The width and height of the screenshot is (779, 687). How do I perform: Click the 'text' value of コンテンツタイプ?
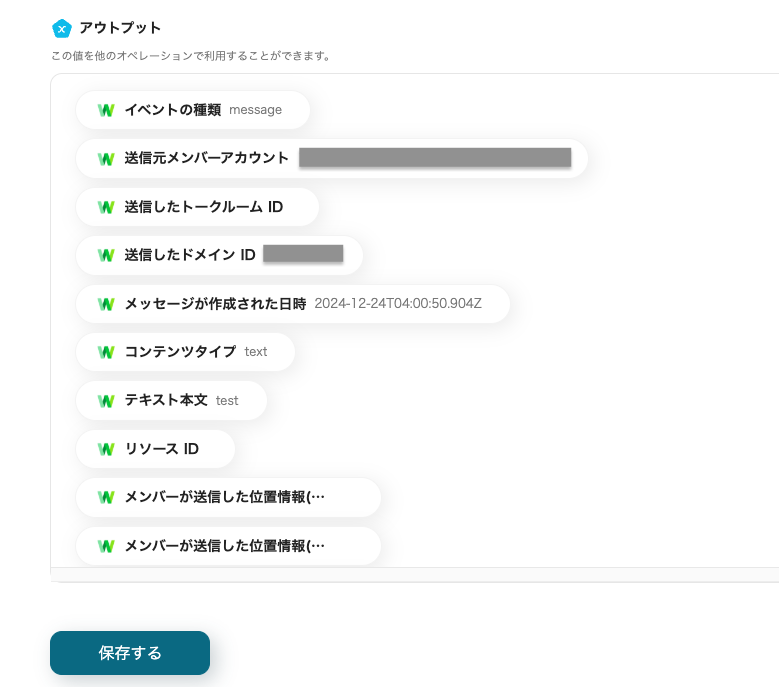(256, 352)
